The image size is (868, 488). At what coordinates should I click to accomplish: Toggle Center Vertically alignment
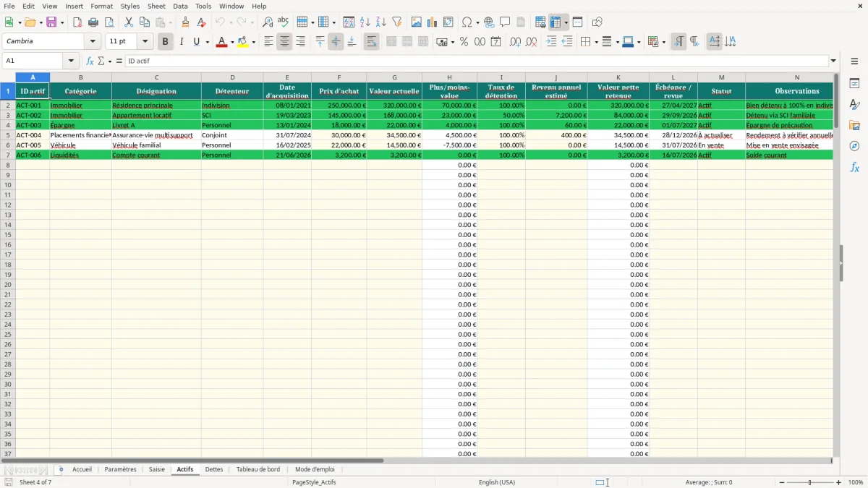(336, 42)
